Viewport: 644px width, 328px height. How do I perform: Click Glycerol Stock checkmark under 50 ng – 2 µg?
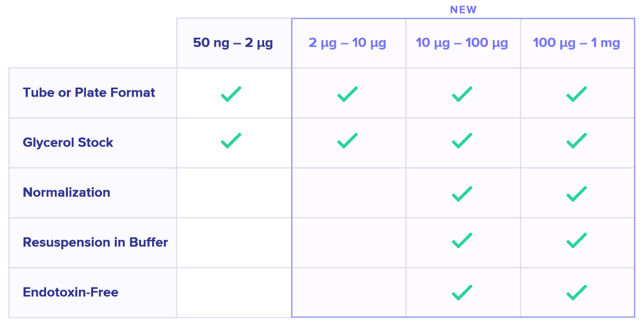point(231,141)
